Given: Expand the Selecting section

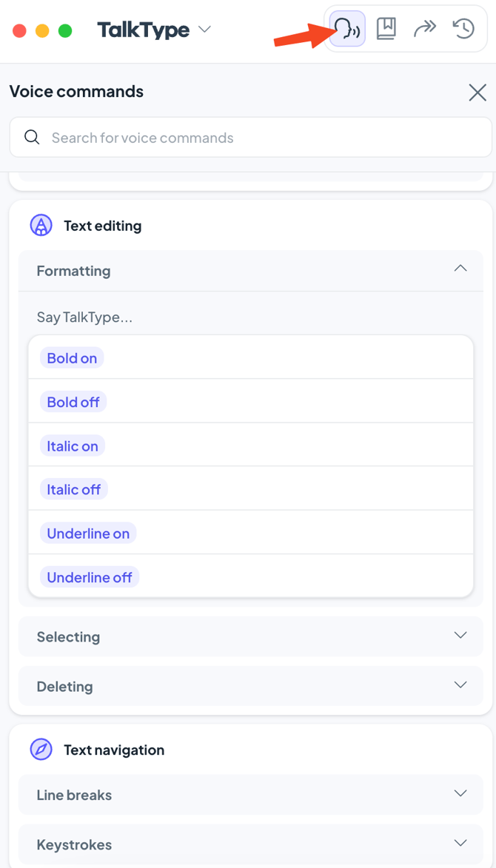Looking at the screenshot, I should tap(460, 636).
